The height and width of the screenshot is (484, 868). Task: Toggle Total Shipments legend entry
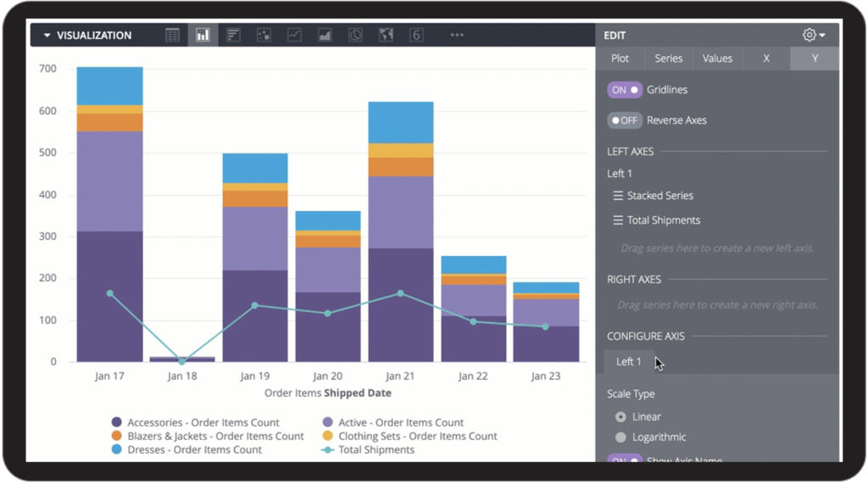click(369, 449)
